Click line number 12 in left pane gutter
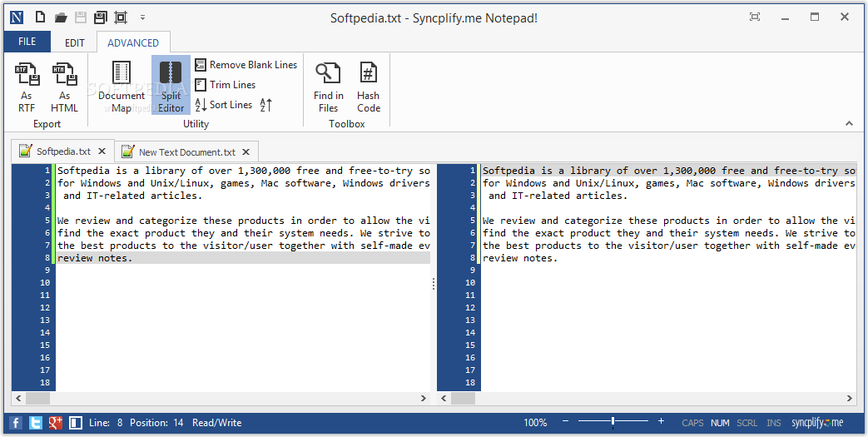 44,307
